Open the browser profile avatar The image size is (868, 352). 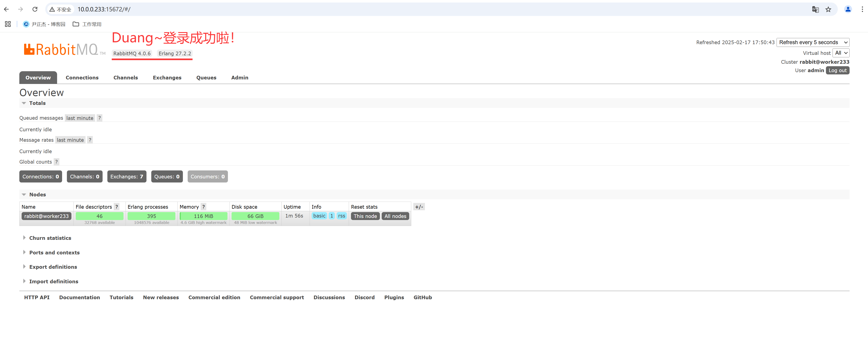pos(848,9)
